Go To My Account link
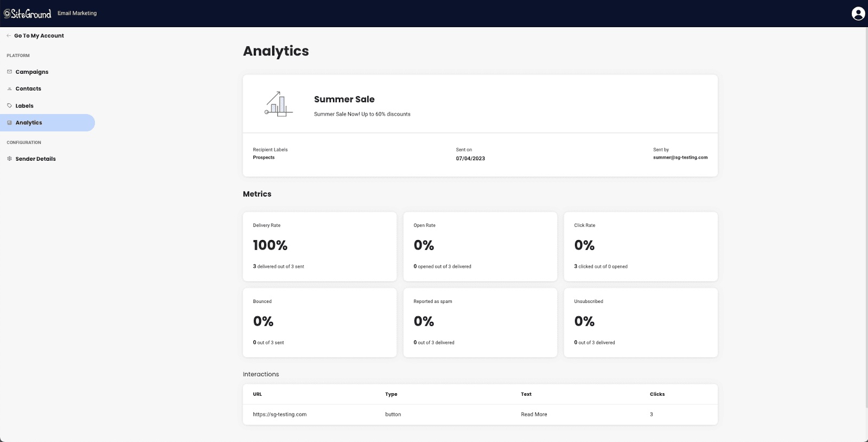The height and width of the screenshot is (442, 868). tap(39, 36)
